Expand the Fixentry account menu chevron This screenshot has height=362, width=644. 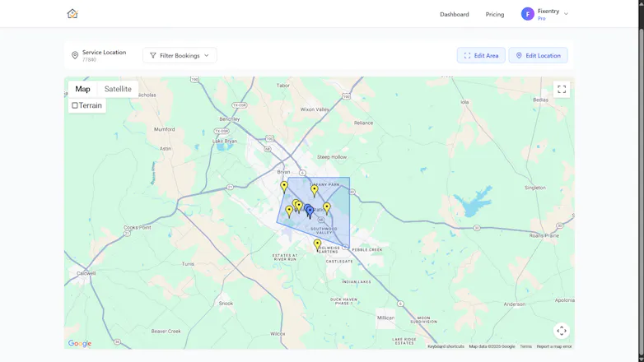coord(566,14)
